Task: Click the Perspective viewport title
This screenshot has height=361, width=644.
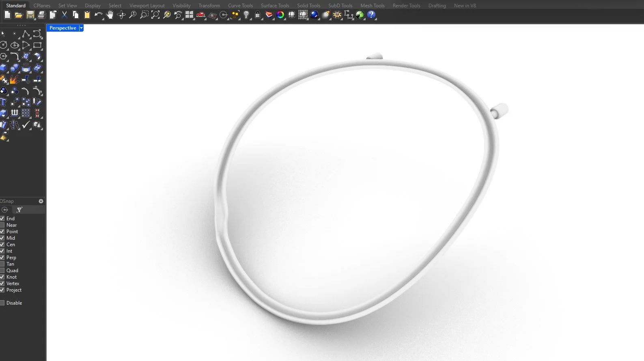Action: click(63, 28)
